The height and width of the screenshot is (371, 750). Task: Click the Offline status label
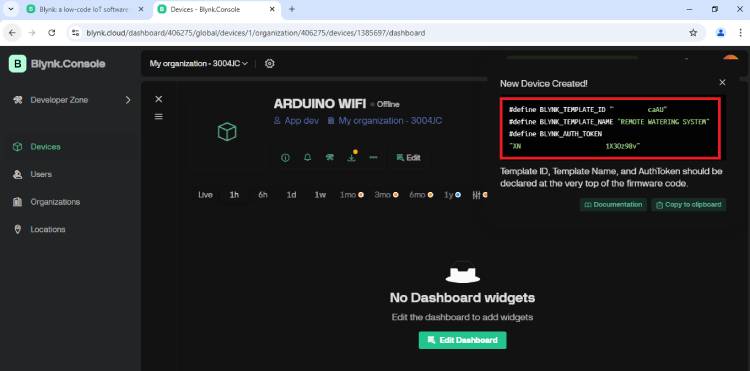[x=388, y=104]
